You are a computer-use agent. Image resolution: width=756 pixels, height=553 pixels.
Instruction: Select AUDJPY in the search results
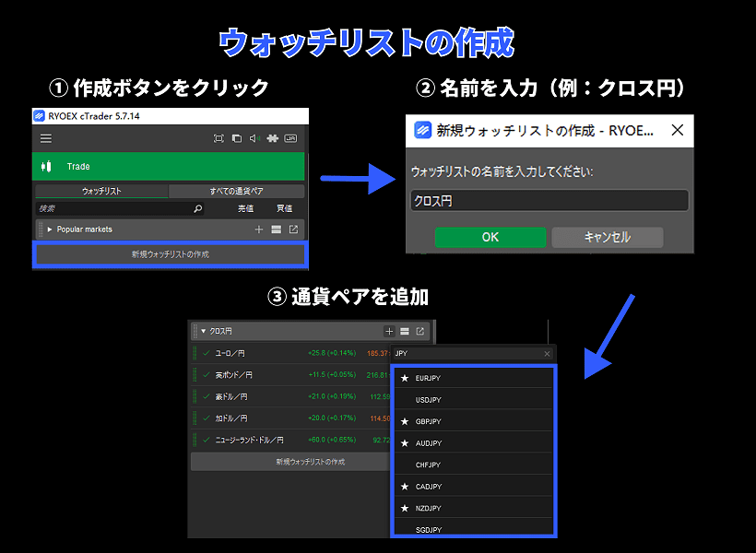(x=474, y=443)
